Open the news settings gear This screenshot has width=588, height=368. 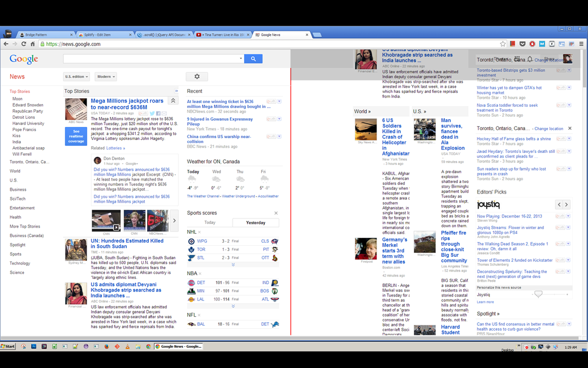coord(197,77)
